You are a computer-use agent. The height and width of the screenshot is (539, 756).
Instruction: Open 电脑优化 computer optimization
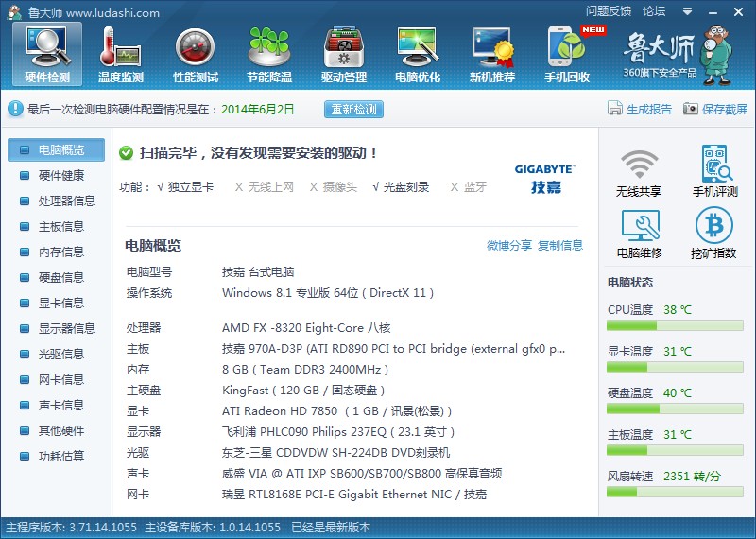[418, 54]
